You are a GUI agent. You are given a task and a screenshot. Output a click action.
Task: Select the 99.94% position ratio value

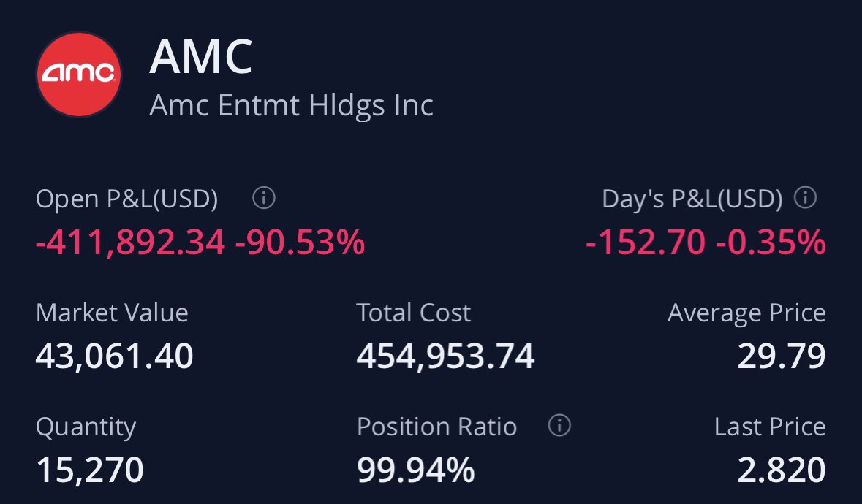pos(415,470)
